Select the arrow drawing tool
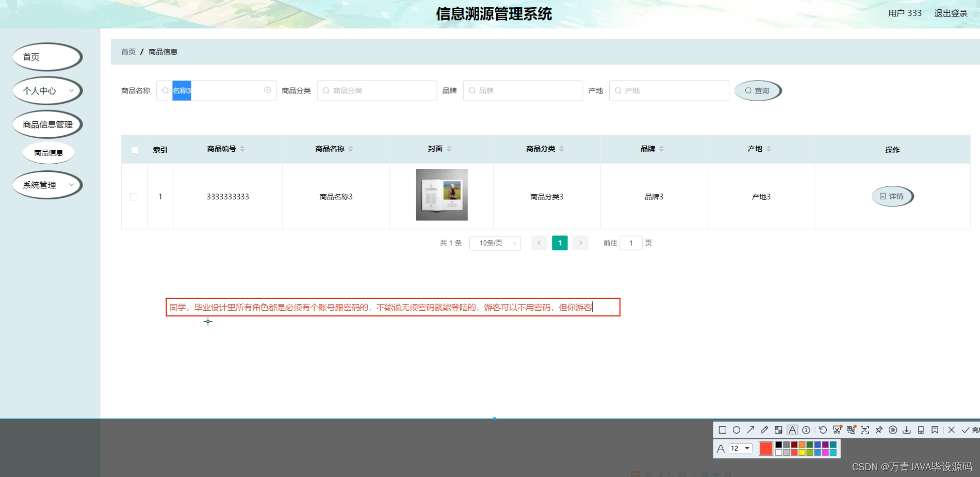The width and height of the screenshot is (980, 477). 750,430
